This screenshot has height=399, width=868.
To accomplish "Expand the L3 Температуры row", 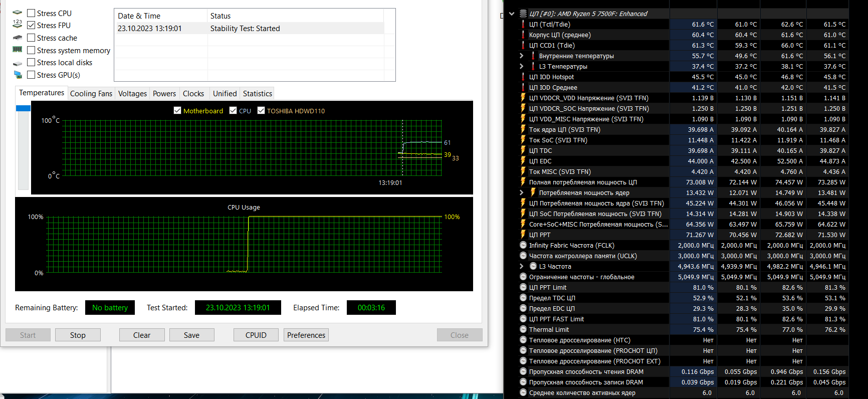I will coord(521,66).
